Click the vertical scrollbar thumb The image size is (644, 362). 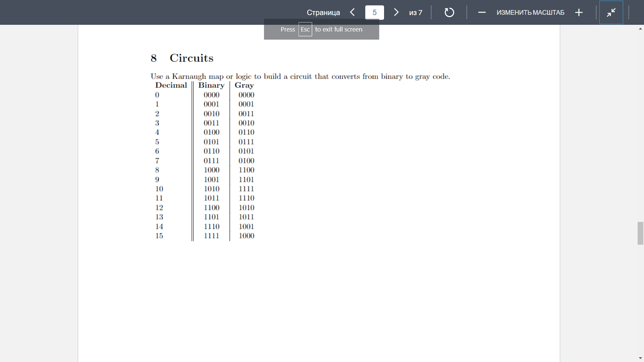(640, 233)
